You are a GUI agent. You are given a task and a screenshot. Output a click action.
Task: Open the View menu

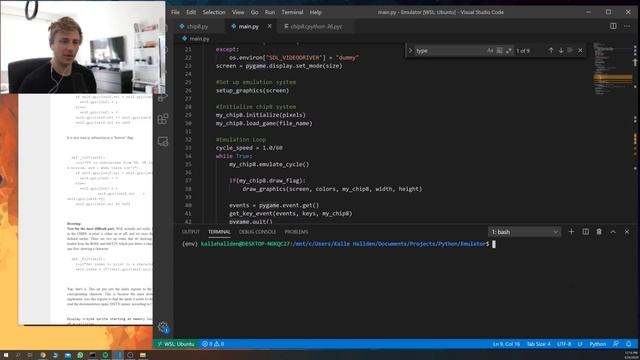click(x=238, y=12)
